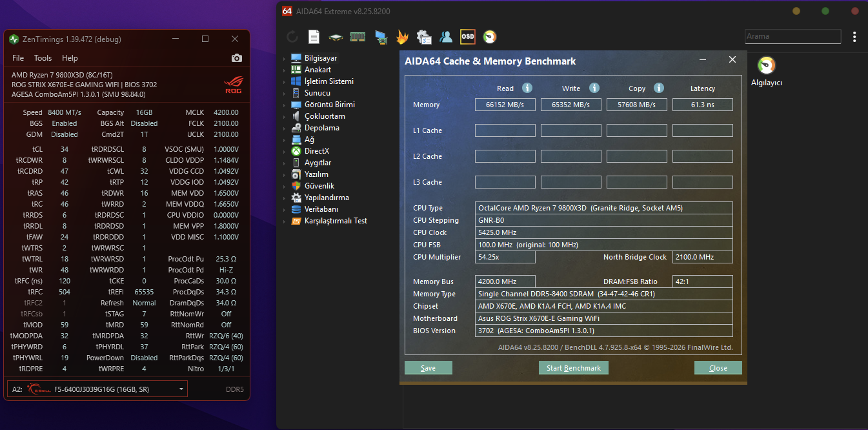Screen dimensions: 868x430
Task: Expand the Çokluortam tree node arrow
Action: pyautogui.click(x=284, y=117)
